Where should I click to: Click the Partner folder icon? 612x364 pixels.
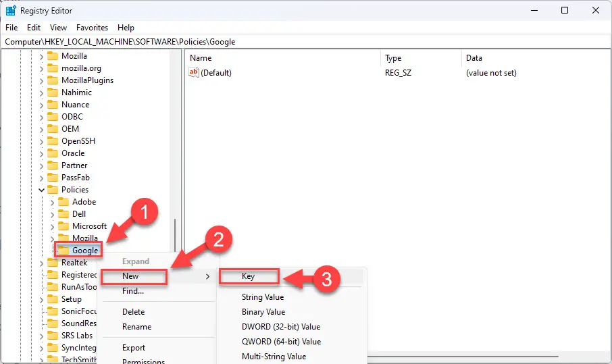pyautogui.click(x=53, y=165)
